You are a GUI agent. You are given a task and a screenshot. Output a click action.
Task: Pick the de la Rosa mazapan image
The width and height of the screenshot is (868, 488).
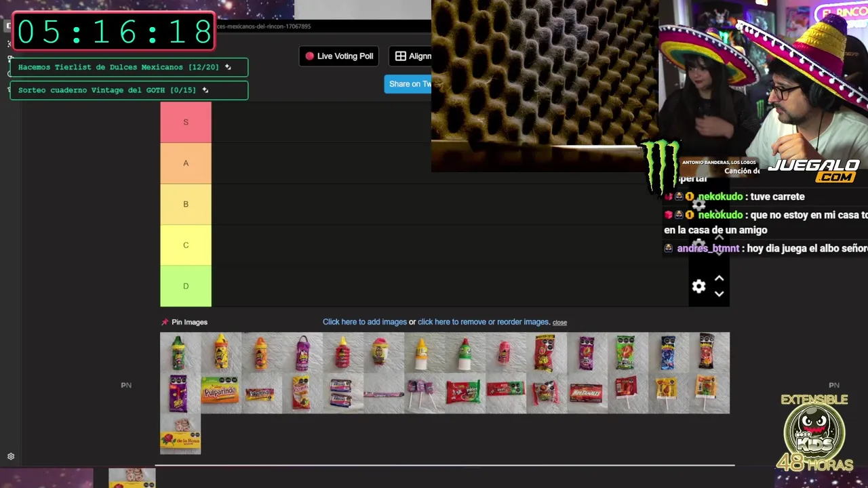[180, 434]
